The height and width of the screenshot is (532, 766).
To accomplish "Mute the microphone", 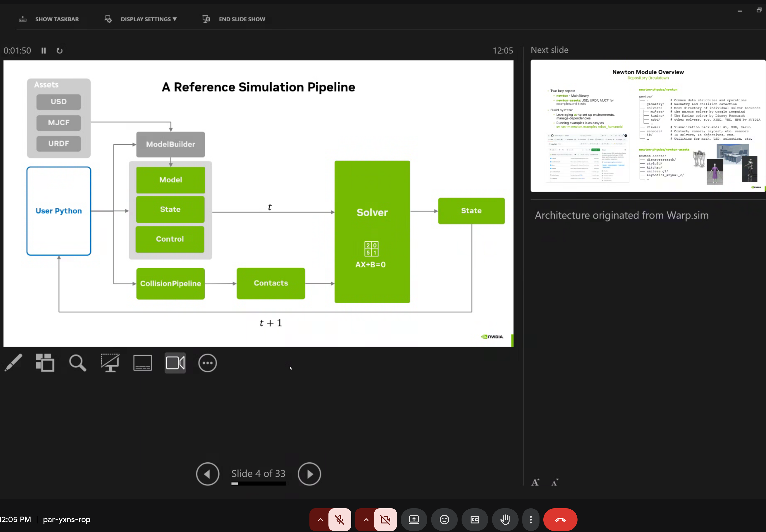I will [x=340, y=520].
